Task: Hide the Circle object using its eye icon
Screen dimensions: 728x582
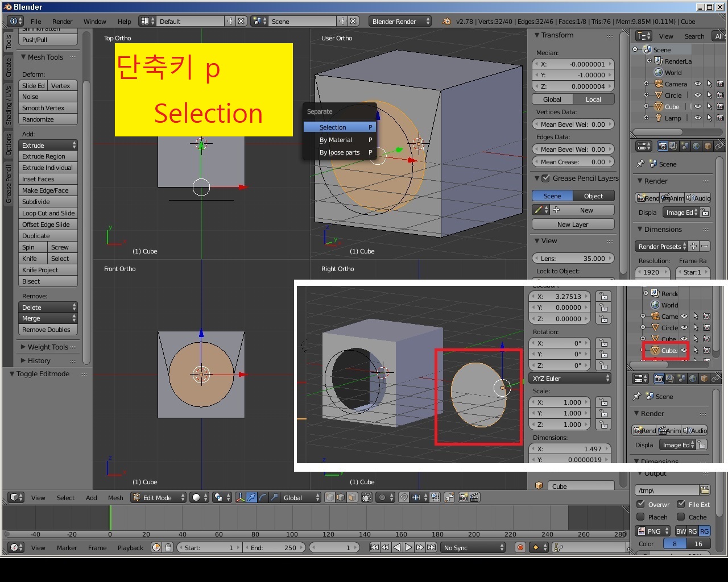Action: point(698,95)
